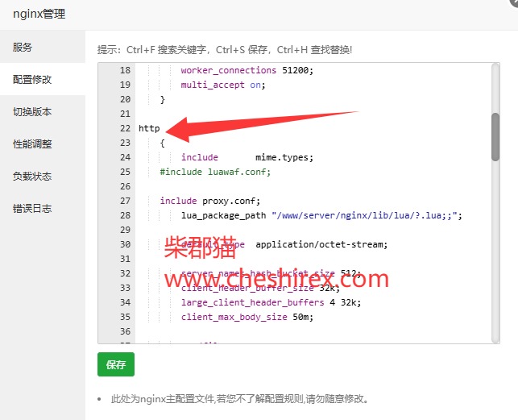View the 负载状态 tab
The height and width of the screenshot is (420, 518).
[42, 177]
